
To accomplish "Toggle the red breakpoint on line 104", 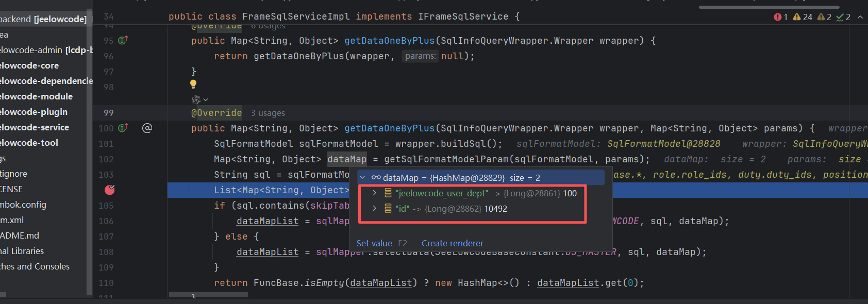I will point(109,190).
